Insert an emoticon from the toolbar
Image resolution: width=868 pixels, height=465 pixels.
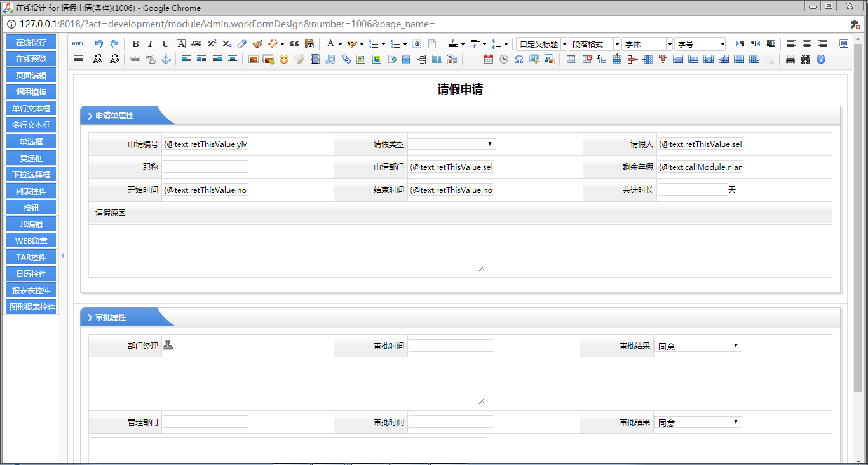click(x=284, y=59)
